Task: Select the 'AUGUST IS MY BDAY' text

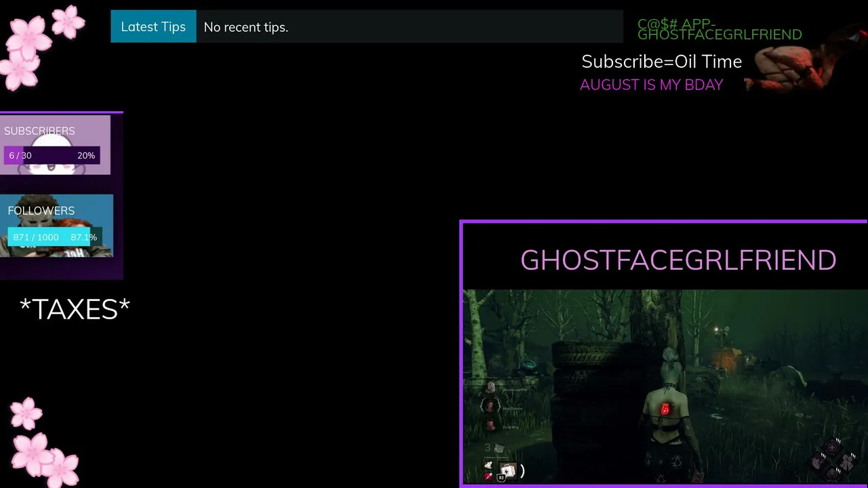Action: (x=652, y=85)
